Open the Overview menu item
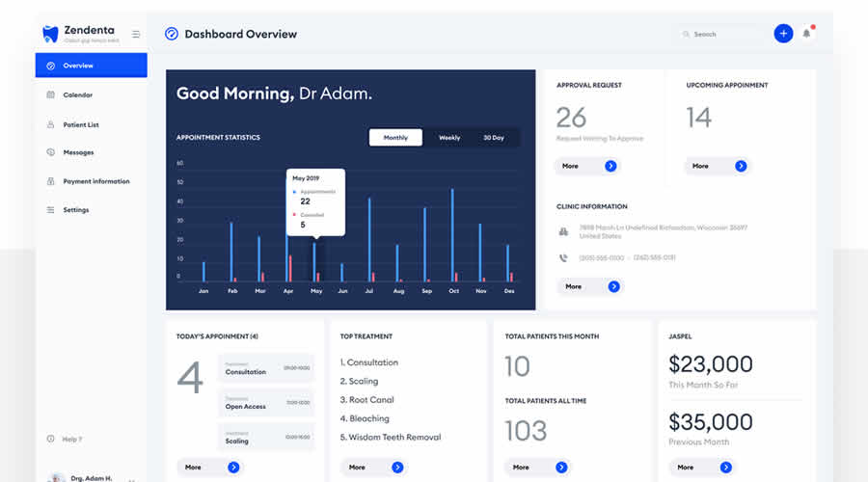Viewport: 868px width, 482px height. coord(92,66)
